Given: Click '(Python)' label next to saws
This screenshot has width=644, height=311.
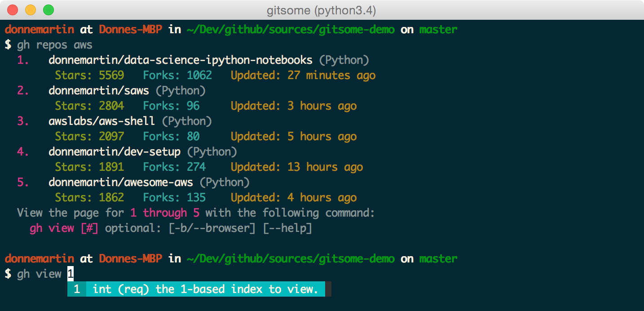Looking at the screenshot, I should (181, 90).
